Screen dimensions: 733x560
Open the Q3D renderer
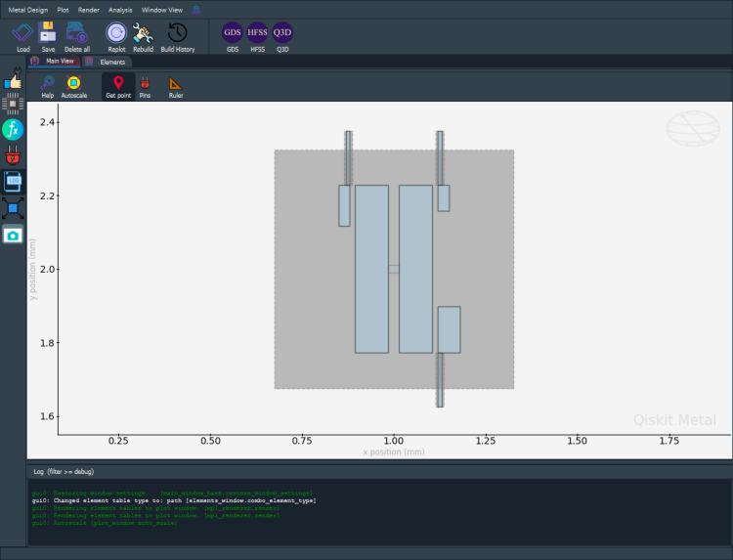point(282,37)
